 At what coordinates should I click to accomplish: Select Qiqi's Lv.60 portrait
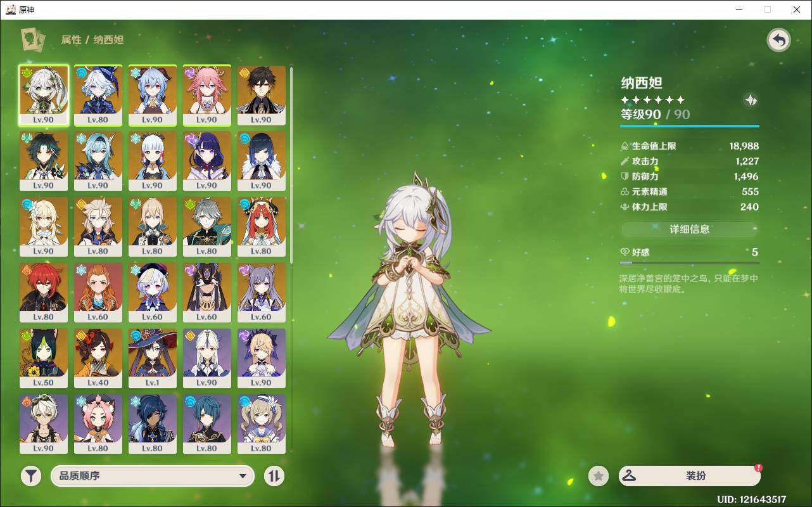[153, 293]
